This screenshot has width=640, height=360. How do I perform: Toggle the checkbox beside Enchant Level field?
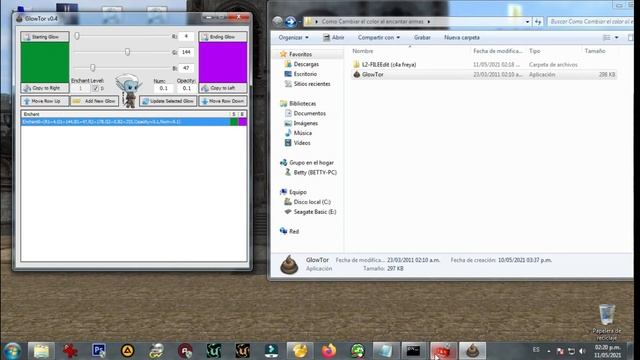point(95,88)
